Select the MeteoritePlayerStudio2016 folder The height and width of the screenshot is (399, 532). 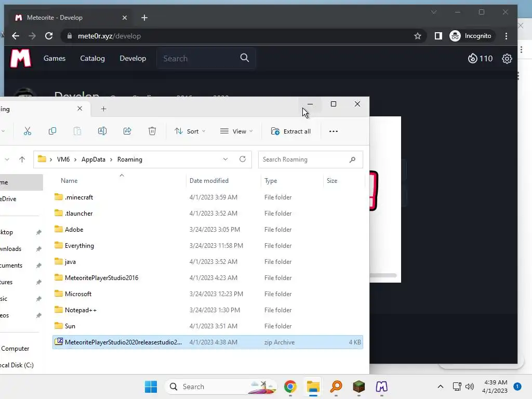[x=208, y=278]
